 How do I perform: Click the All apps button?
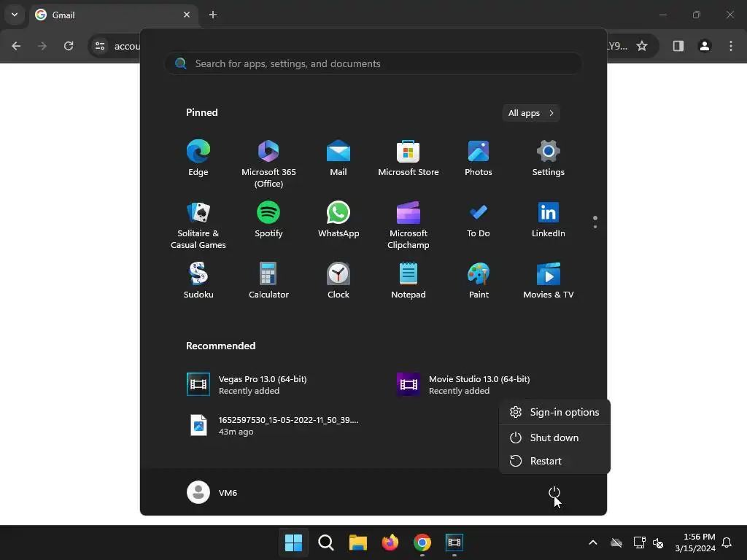click(531, 113)
